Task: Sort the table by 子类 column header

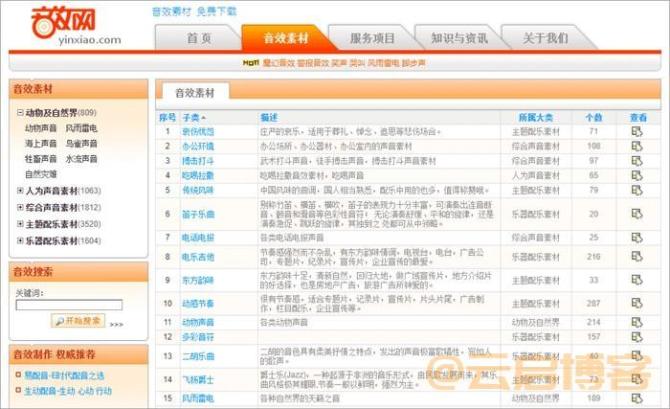Action: [190, 117]
